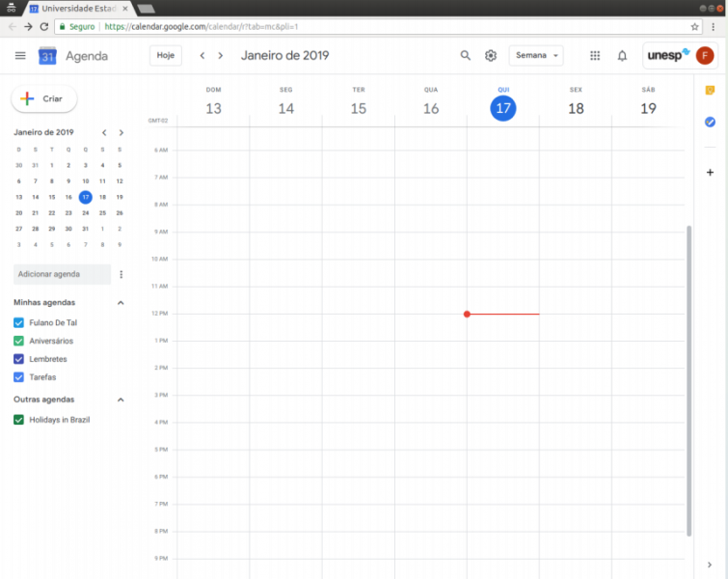Toggle the Holidays in Brazil calendar
The height and width of the screenshot is (579, 728).
[x=18, y=420]
